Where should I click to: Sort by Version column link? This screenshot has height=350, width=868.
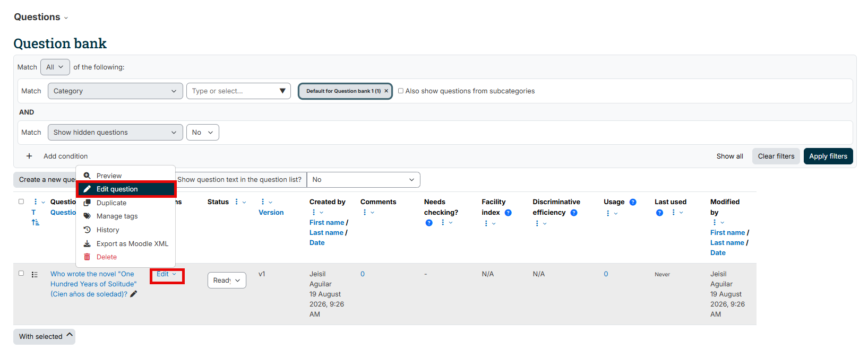271,213
